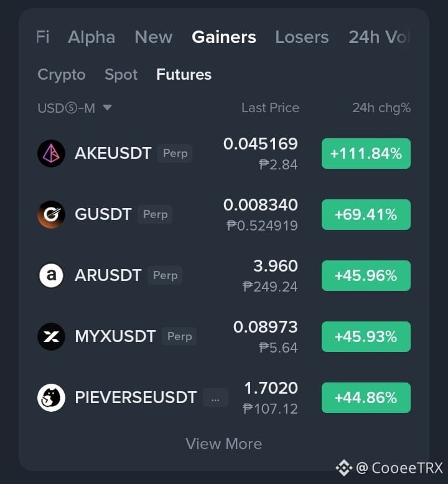This screenshot has width=448, height=484.
Task: Click the AKEUSDT coin logo icon
Action: click(x=51, y=153)
